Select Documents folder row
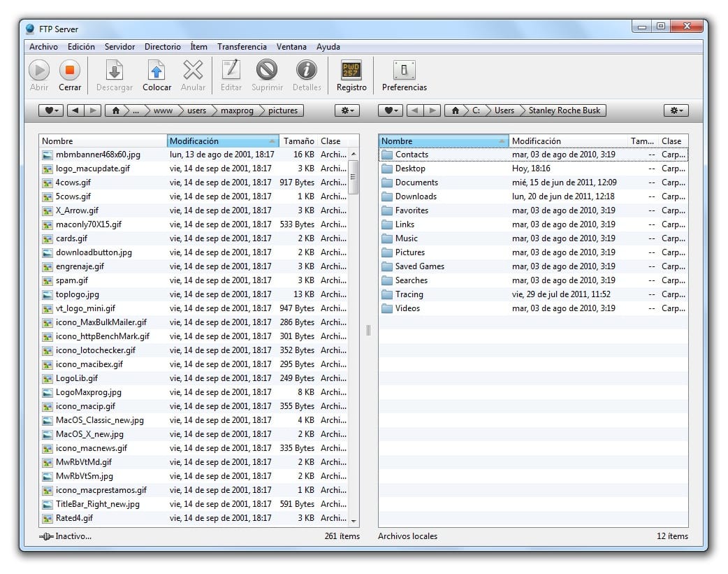Screen dimensions: 728x574 click(x=534, y=182)
